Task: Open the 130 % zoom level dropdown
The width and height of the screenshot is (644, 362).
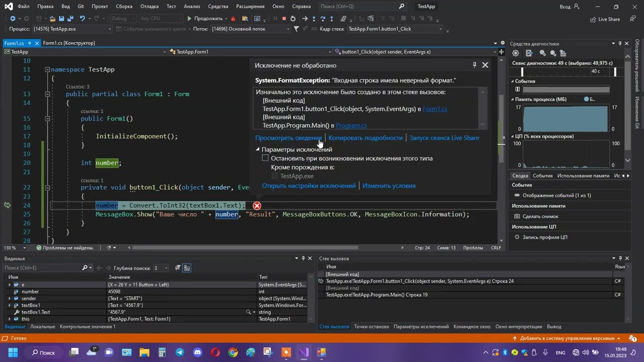Action: click(x=15, y=248)
